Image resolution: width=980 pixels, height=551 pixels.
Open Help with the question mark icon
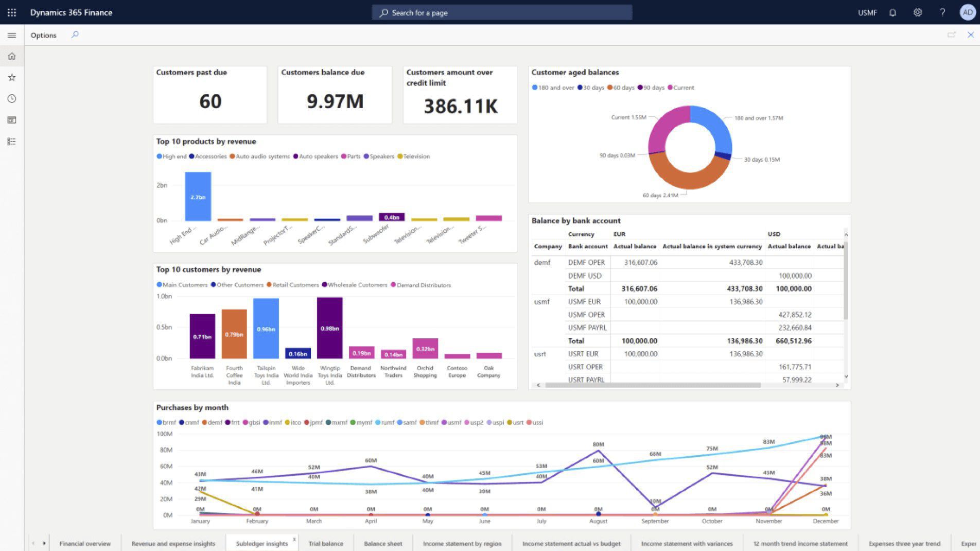942,12
